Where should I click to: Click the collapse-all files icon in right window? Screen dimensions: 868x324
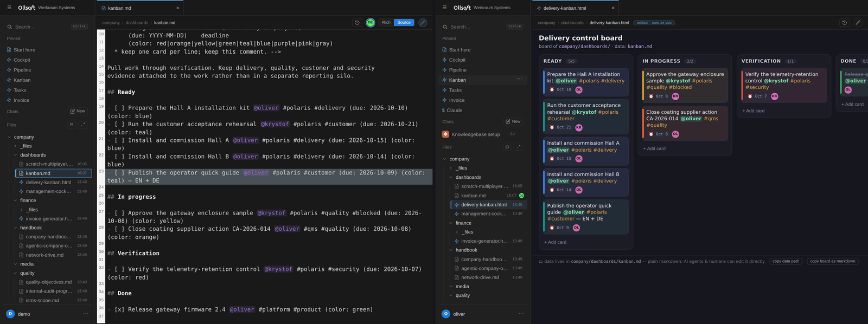pos(507,147)
